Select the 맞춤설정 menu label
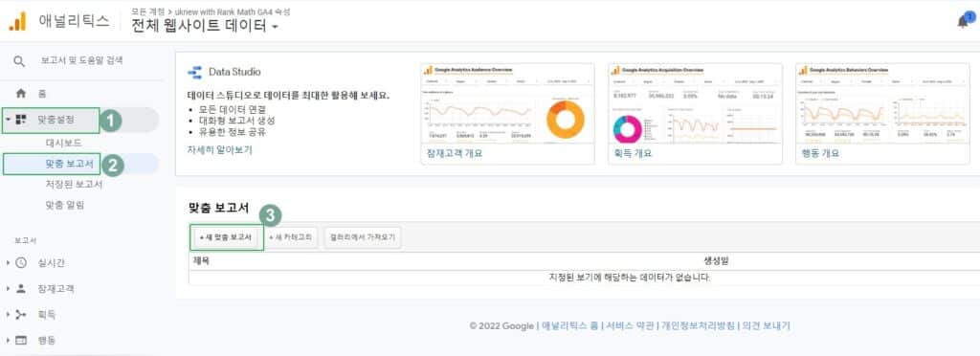 pos(56,120)
